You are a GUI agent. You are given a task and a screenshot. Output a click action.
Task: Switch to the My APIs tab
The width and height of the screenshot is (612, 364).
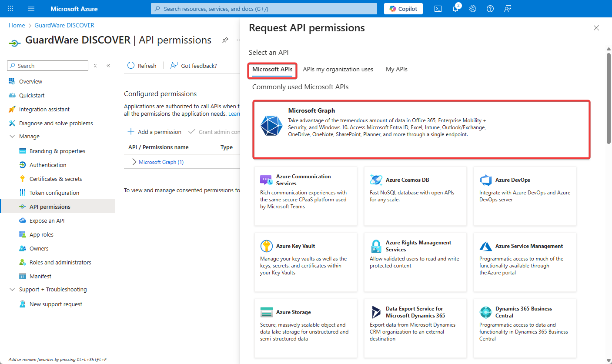point(396,69)
